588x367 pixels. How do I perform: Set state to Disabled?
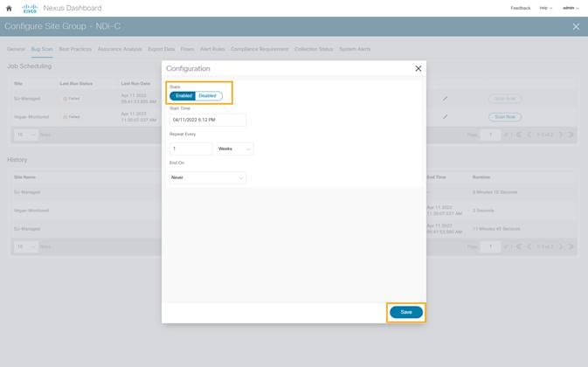point(209,96)
